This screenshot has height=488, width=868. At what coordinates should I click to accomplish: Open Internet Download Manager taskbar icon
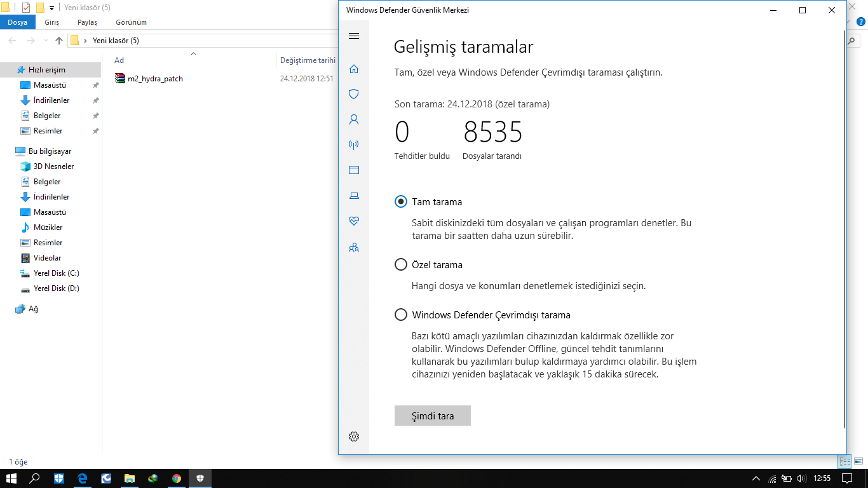153,478
